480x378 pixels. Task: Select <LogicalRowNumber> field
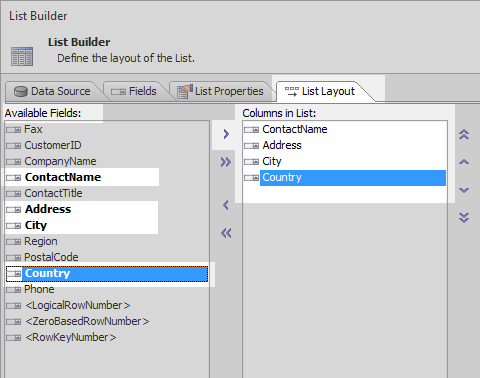tap(78, 305)
